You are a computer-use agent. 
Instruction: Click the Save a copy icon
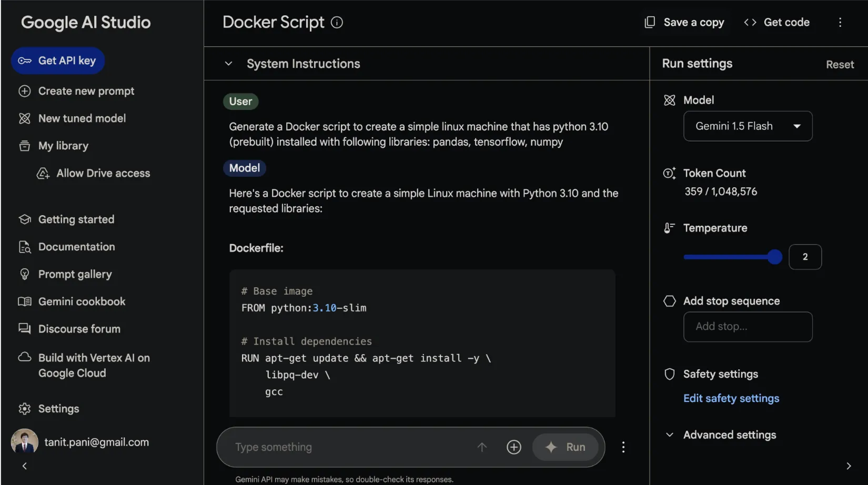coord(650,22)
